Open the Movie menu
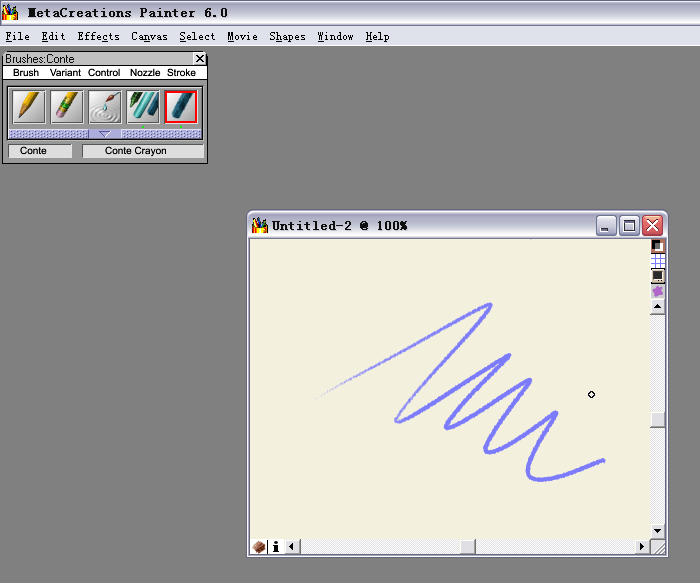 pos(242,37)
